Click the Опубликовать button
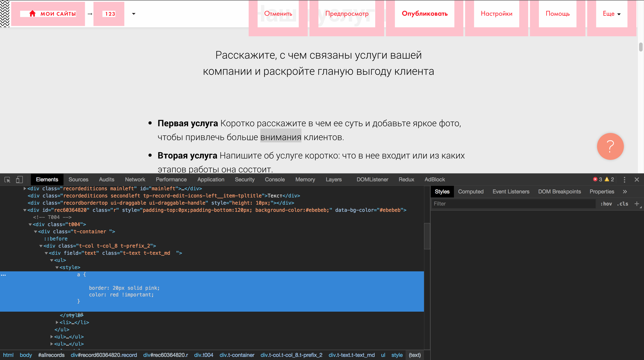Viewport: 644px width, 360px height. pyautogui.click(x=424, y=13)
